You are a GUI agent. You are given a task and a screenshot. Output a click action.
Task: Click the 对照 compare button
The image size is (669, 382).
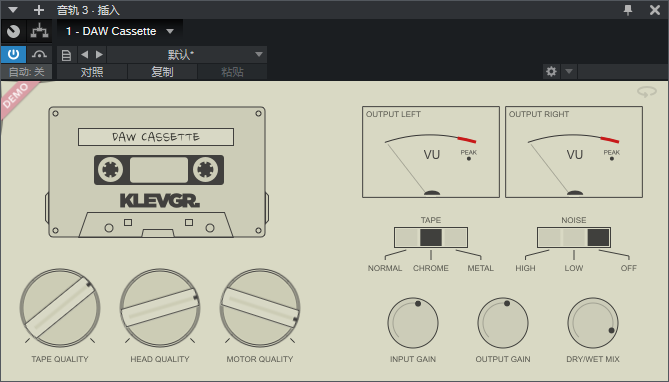[92, 72]
